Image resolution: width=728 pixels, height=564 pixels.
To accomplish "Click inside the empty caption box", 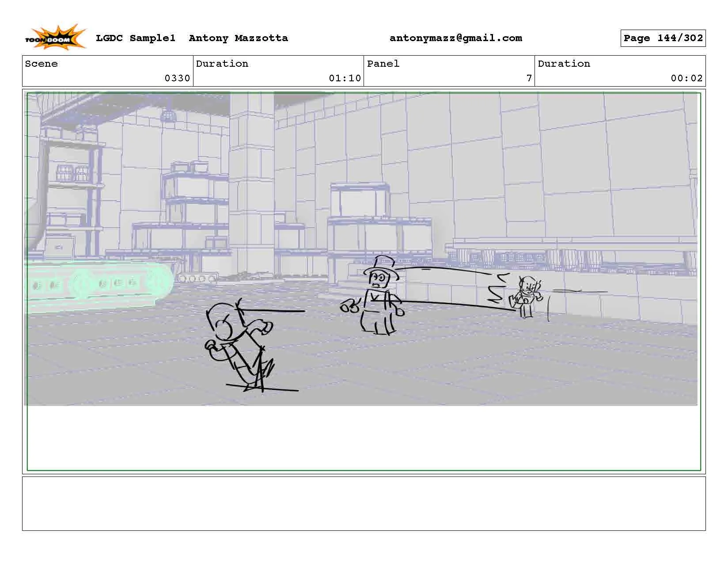I will 364,506.
